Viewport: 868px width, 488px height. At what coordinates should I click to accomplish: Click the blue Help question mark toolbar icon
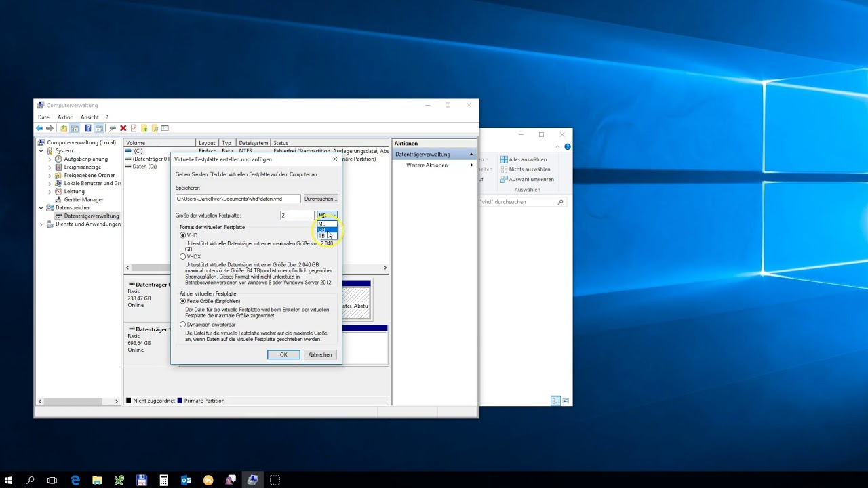pyautogui.click(x=87, y=128)
